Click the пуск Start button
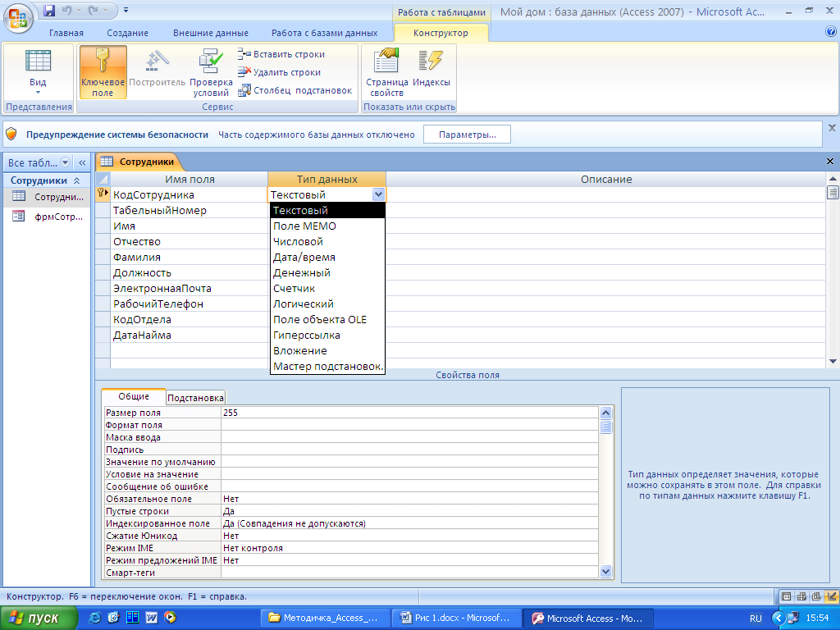This screenshot has width=840, height=630. pyautogui.click(x=39, y=618)
